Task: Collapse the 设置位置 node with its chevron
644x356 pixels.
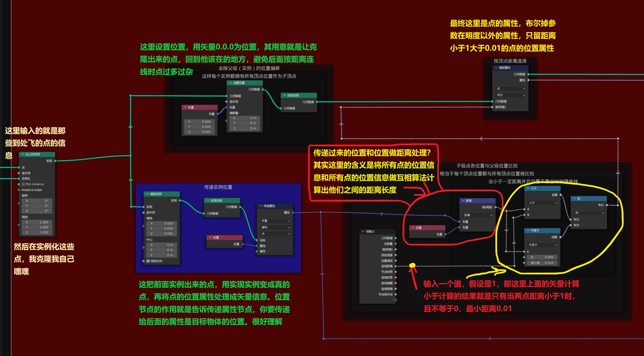Action: pos(230,83)
